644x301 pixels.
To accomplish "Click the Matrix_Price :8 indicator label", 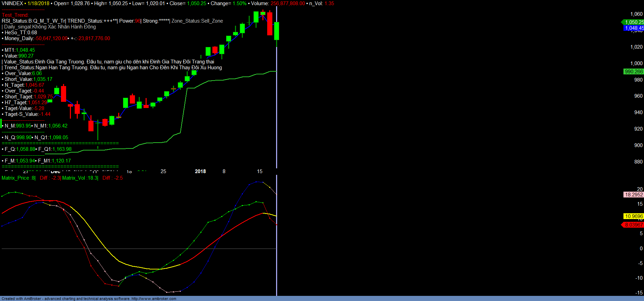I will 18,178.
